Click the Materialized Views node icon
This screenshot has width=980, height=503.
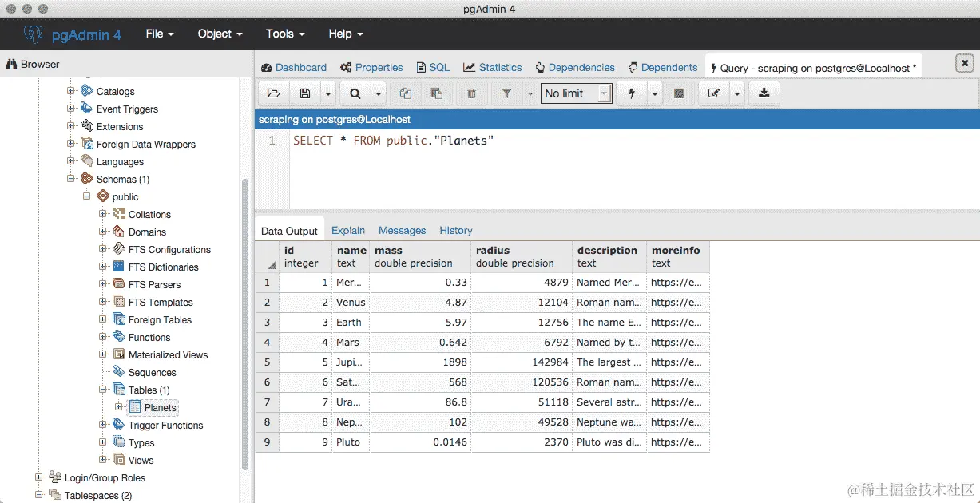118,354
